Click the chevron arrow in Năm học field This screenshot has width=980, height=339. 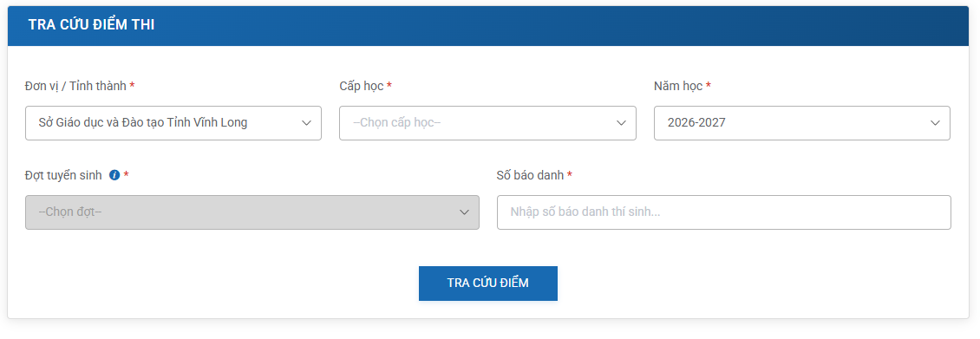[x=935, y=123]
